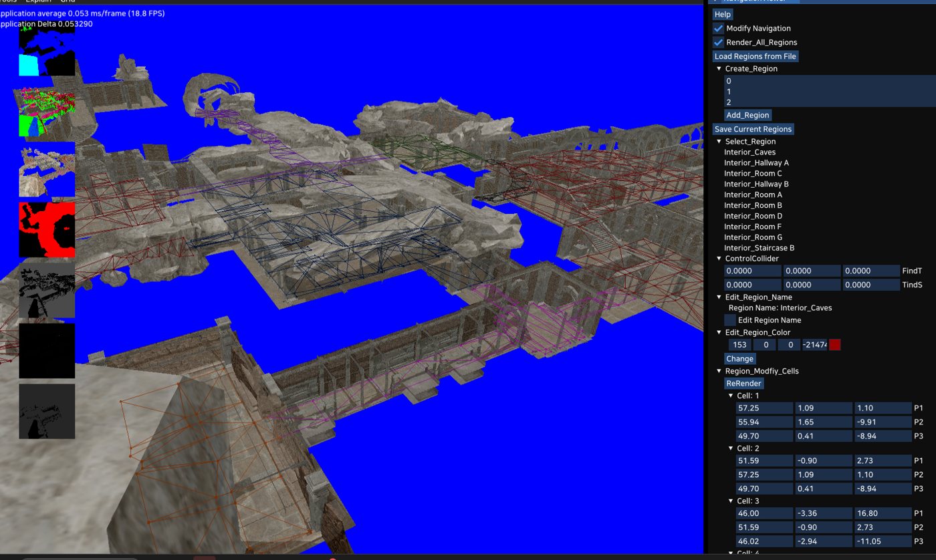Viewport: 936px width, 560px height.
Task: Select the Interior_Hallway A region
Action: coord(756,163)
